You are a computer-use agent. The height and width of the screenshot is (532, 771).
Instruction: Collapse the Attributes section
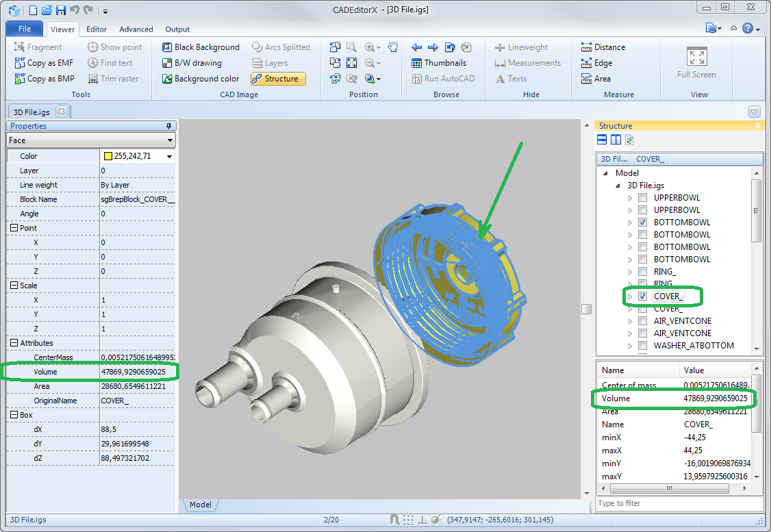pyautogui.click(x=14, y=343)
